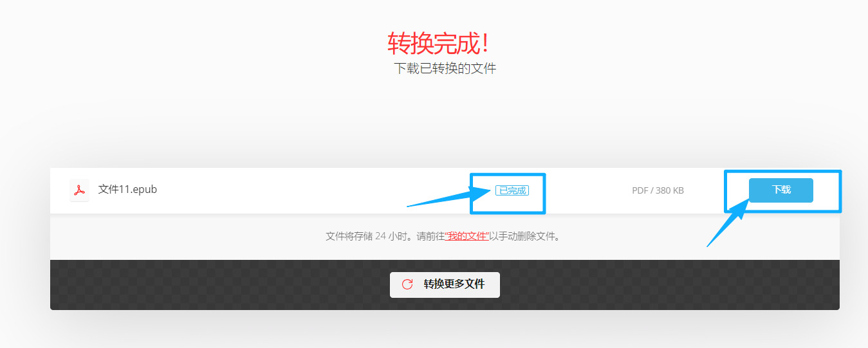The image size is (868, 348).
Task: Click the red PDF file icon
Action: (79, 190)
